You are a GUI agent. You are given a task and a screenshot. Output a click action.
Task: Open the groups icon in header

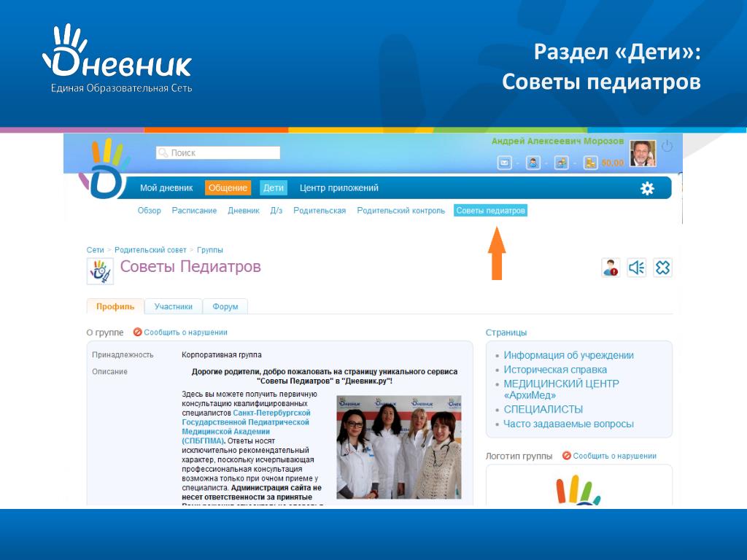pos(561,163)
